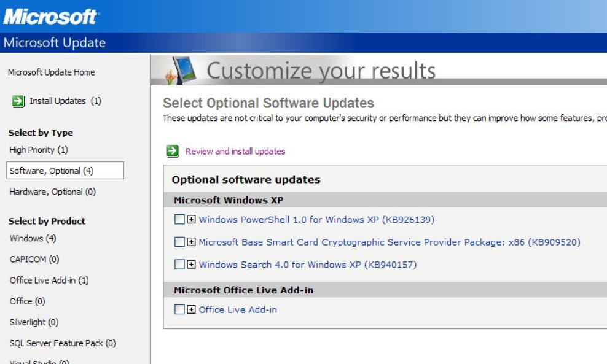Click the Microsoft Office Live Add-in section header
607x364 pixels.
pyautogui.click(x=243, y=290)
